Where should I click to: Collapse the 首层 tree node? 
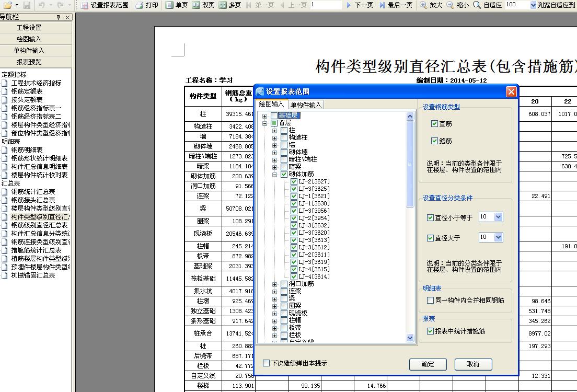coord(264,123)
